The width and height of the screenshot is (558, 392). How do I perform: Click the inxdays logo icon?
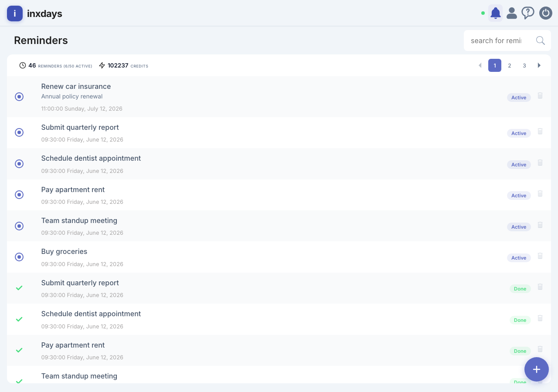[x=15, y=14]
